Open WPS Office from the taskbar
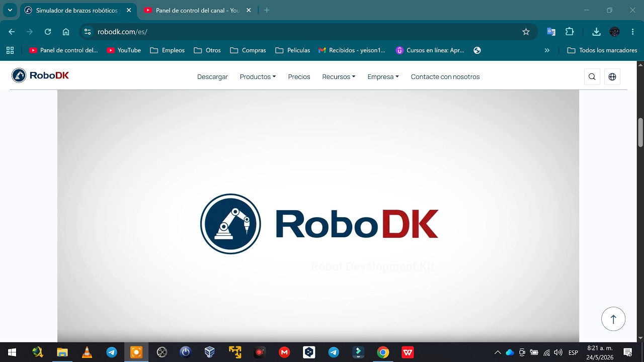This screenshot has width=644, height=362. (408, 352)
